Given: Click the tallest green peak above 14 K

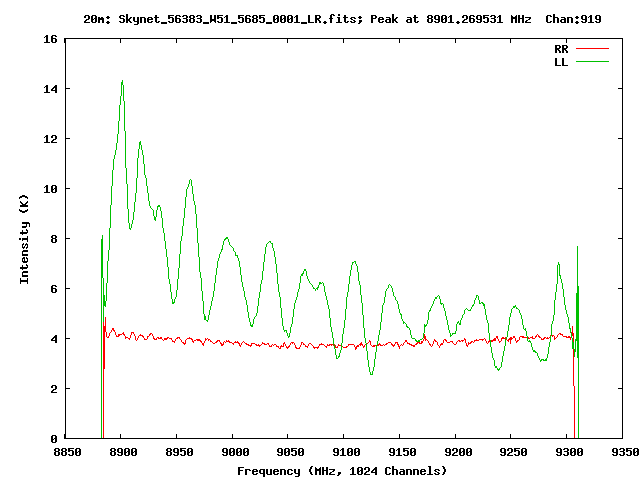Looking at the screenshot, I should [122, 82].
